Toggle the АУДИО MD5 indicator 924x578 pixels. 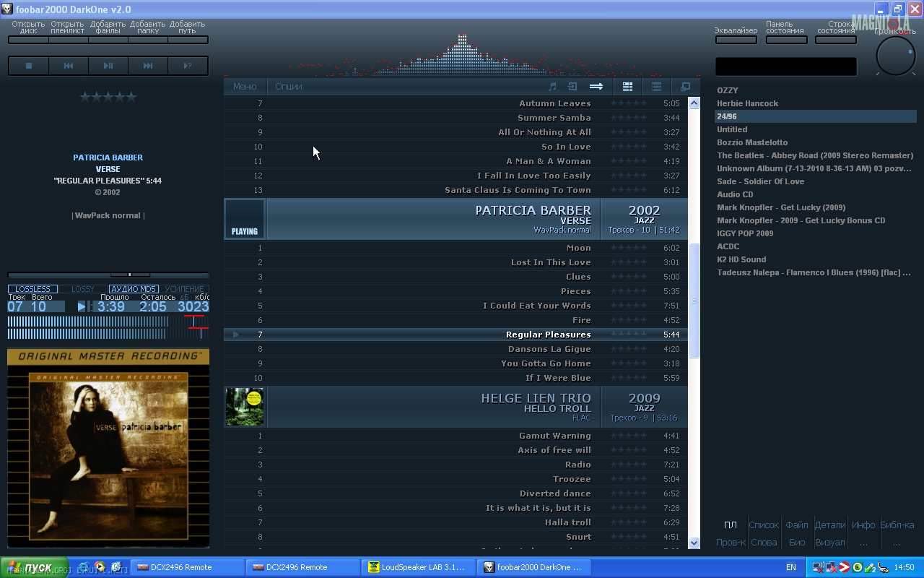134,289
